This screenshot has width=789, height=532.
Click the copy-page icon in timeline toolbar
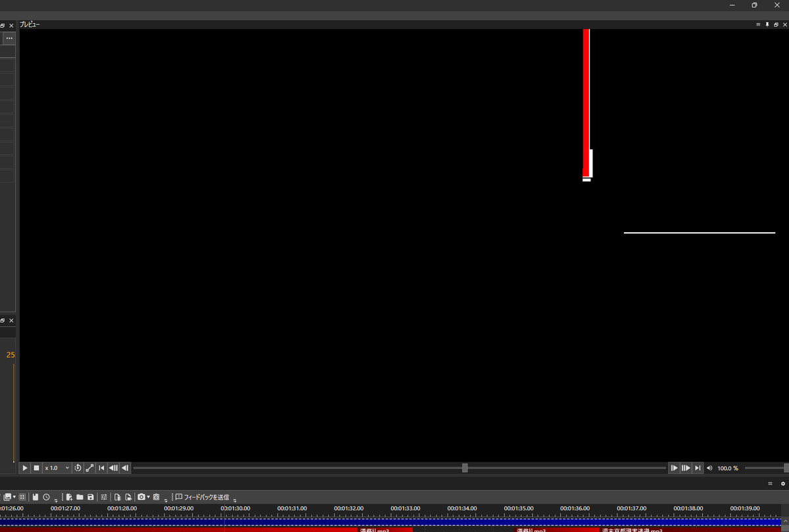point(118,497)
